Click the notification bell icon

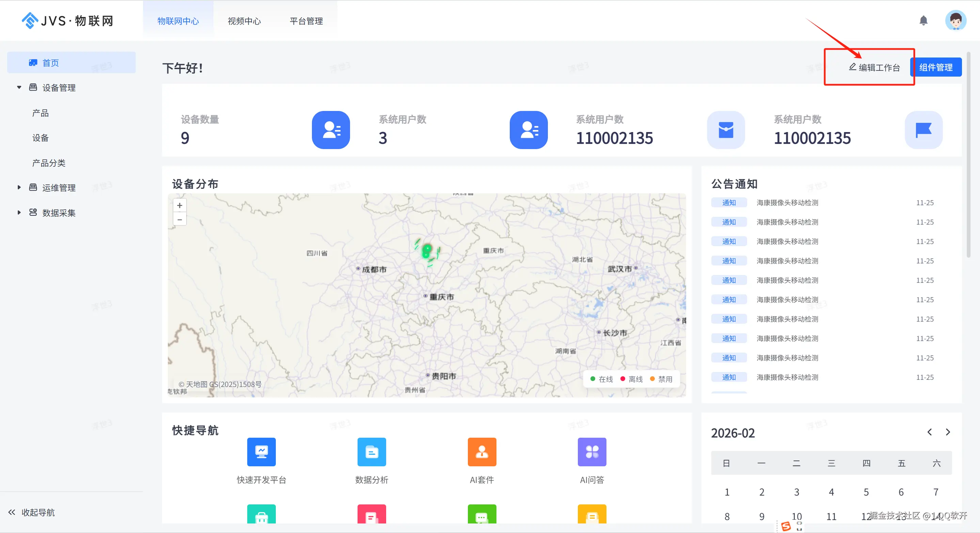pos(923,20)
